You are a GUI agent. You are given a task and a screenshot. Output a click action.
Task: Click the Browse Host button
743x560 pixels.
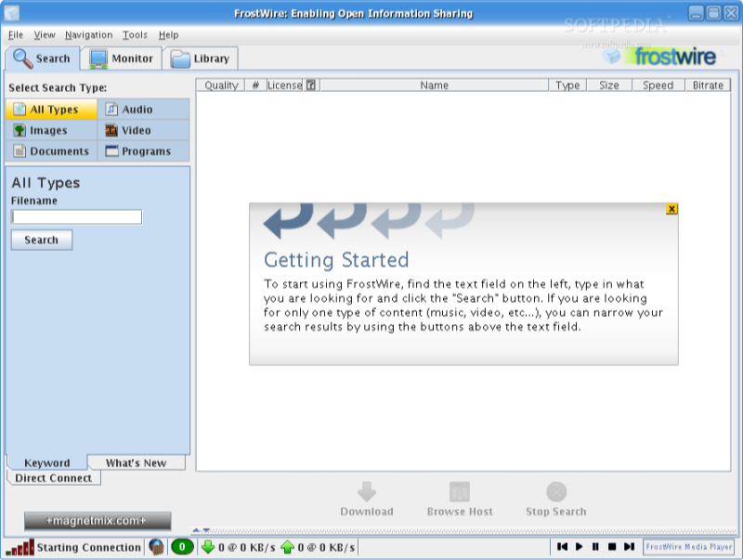(x=460, y=500)
